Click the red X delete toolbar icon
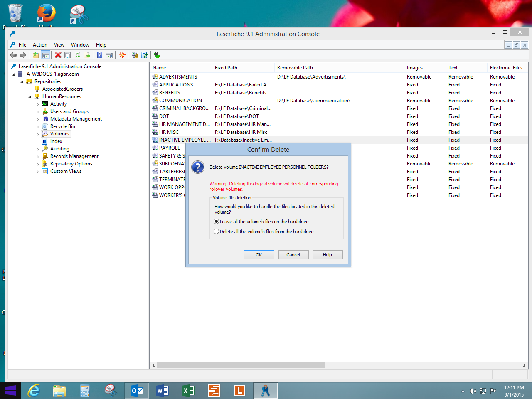The width and height of the screenshot is (532, 399). [58, 55]
